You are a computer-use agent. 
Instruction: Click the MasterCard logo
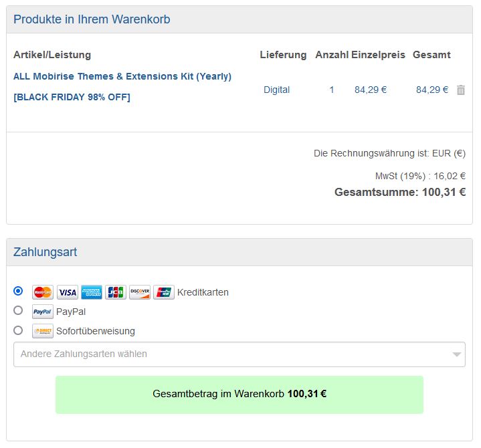43,292
